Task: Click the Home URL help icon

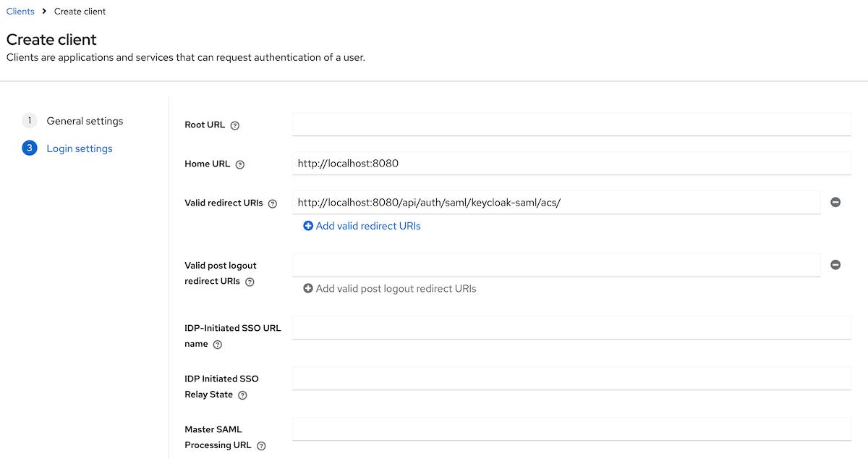Action: click(240, 164)
